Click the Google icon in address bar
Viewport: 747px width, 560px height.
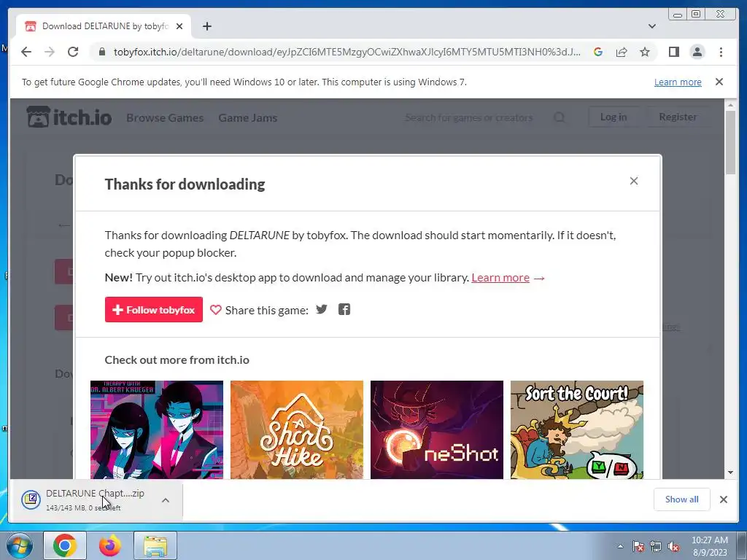(598, 52)
